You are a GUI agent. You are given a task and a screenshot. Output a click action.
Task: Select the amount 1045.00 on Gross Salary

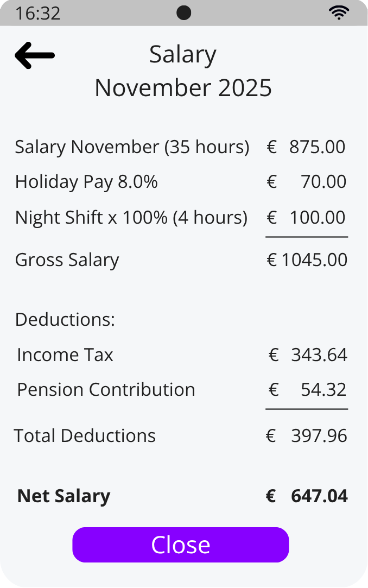314,260
